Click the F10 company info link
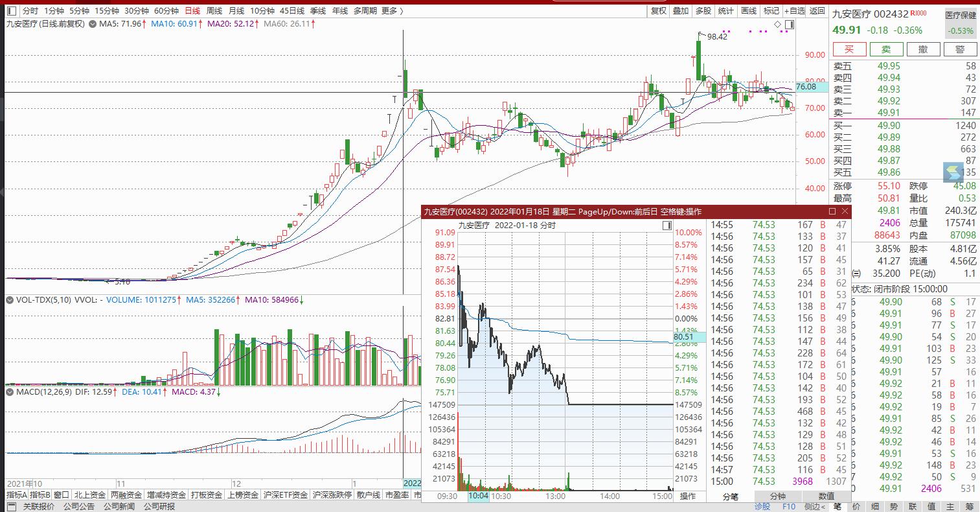Screen dimensions: 980x512 click(788, 507)
